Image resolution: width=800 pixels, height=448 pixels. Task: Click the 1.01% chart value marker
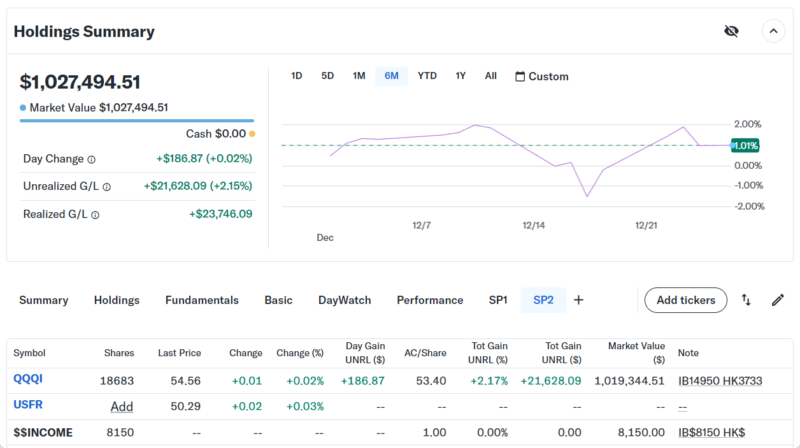tap(745, 146)
